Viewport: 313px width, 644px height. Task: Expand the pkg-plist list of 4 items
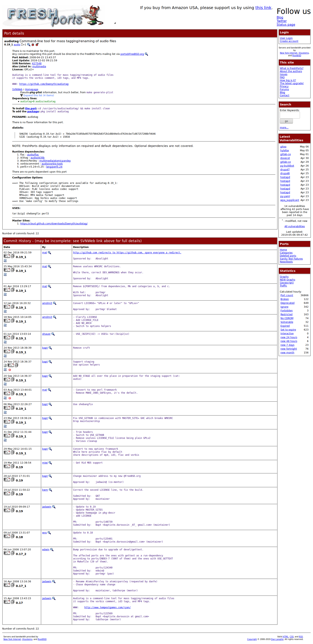pyautogui.click(x=39, y=95)
